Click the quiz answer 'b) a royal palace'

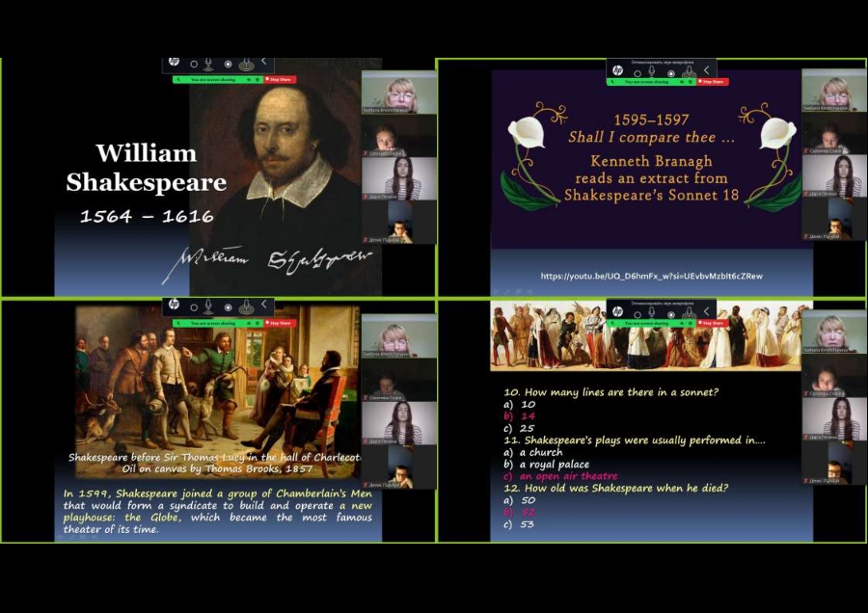(547, 465)
